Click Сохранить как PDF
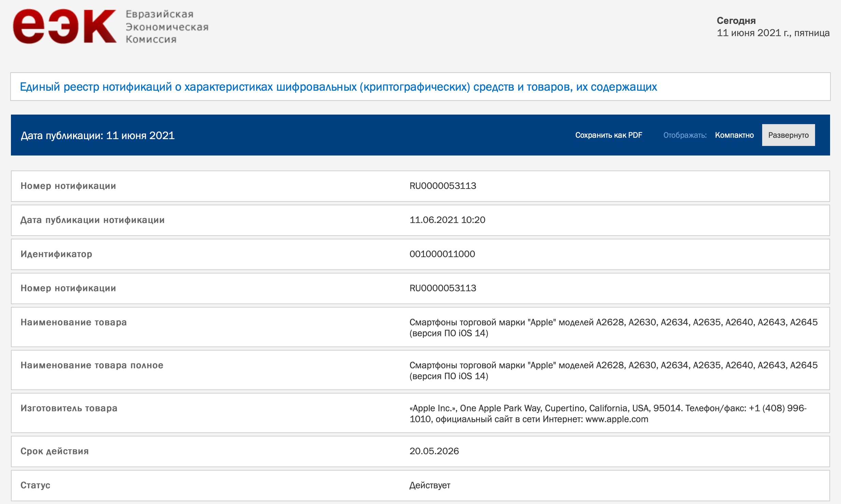This screenshot has width=841, height=504. click(x=608, y=135)
